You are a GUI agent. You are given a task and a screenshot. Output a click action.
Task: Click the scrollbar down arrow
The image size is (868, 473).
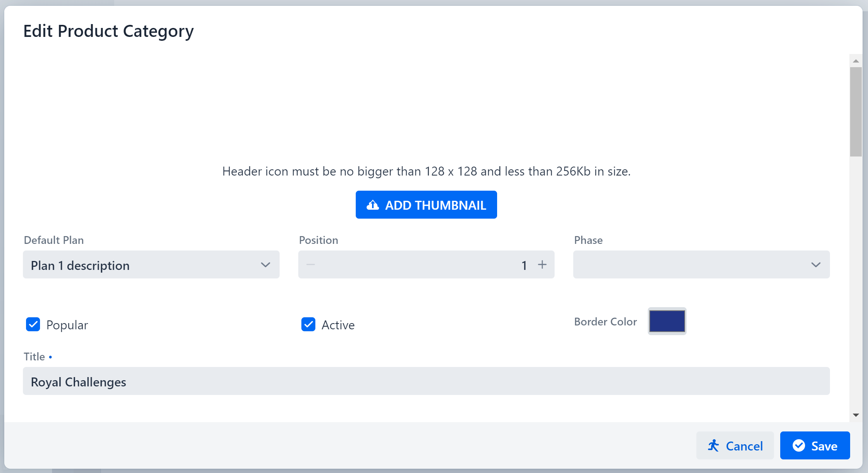click(856, 415)
